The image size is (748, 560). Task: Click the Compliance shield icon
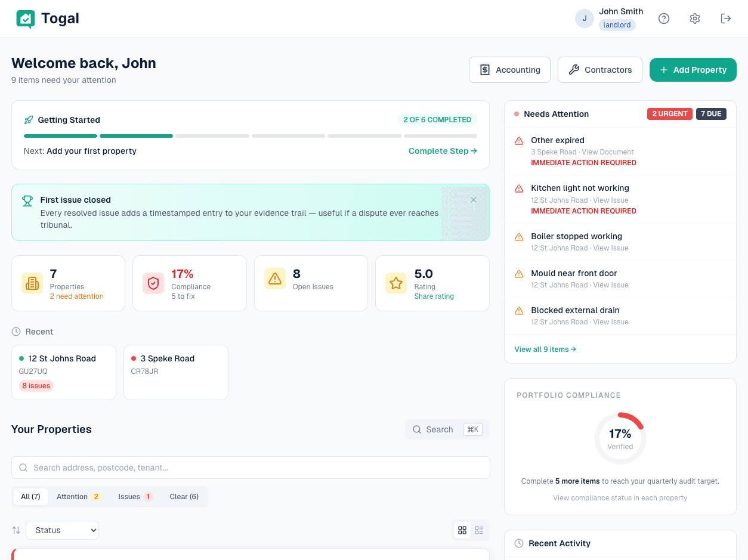click(153, 283)
